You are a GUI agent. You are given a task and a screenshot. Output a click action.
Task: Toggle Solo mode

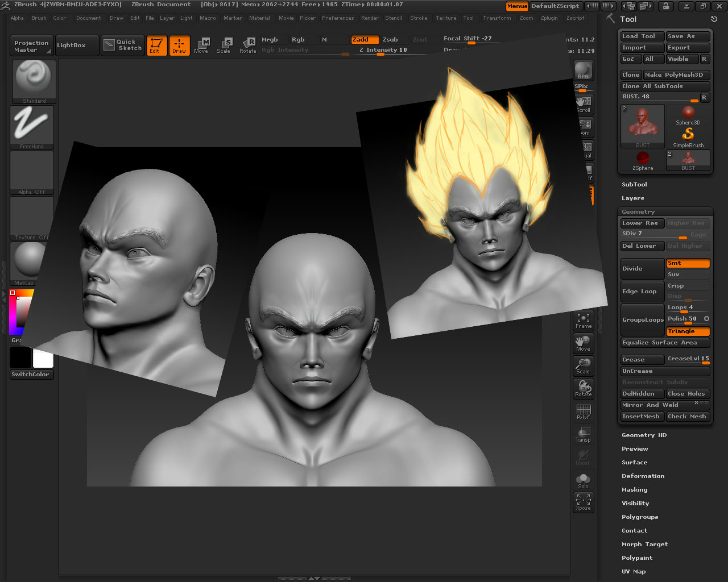coord(584,480)
